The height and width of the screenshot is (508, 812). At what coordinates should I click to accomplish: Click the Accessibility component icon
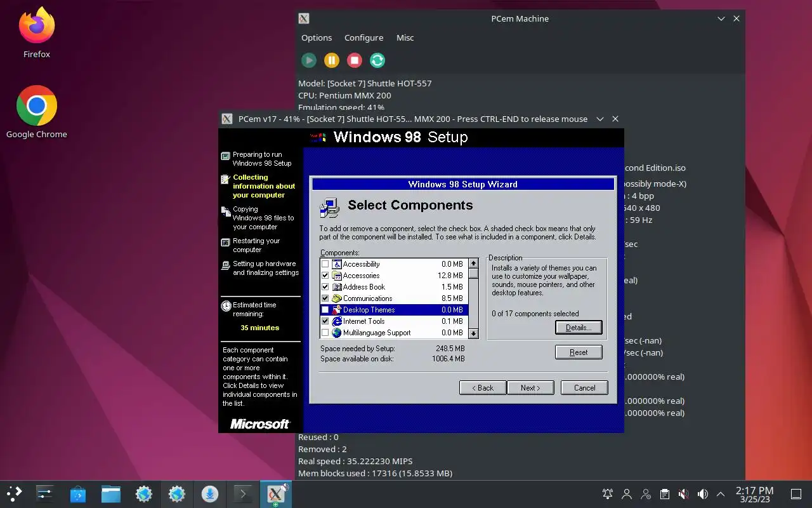(x=337, y=264)
